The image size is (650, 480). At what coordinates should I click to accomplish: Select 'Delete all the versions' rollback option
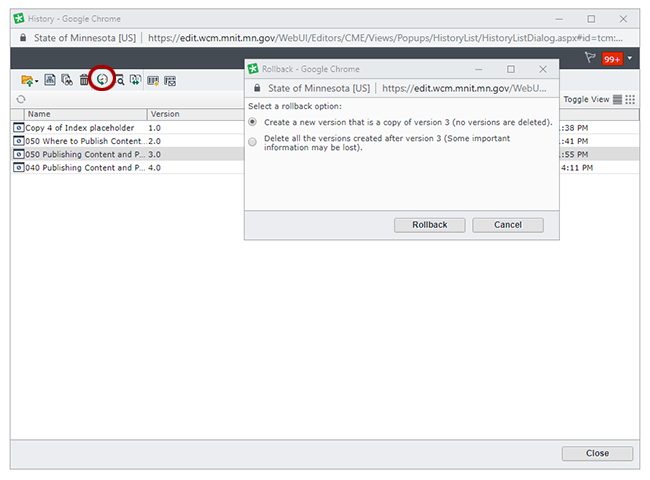[x=253, y=142]
